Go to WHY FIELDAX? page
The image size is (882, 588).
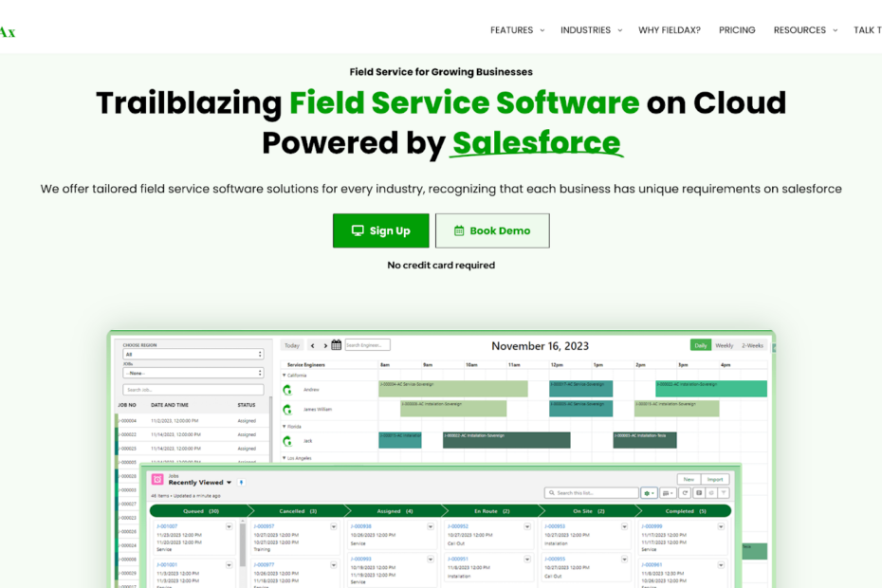(x=670, y=30)
